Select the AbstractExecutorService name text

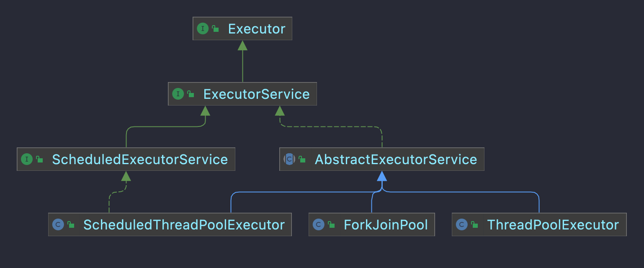pos(396,160)
